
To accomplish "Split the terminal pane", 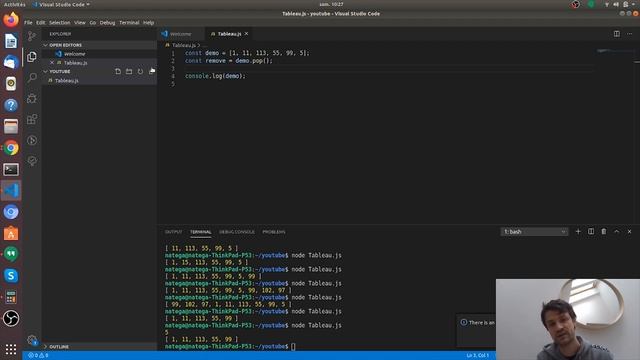I will point(591,231).
